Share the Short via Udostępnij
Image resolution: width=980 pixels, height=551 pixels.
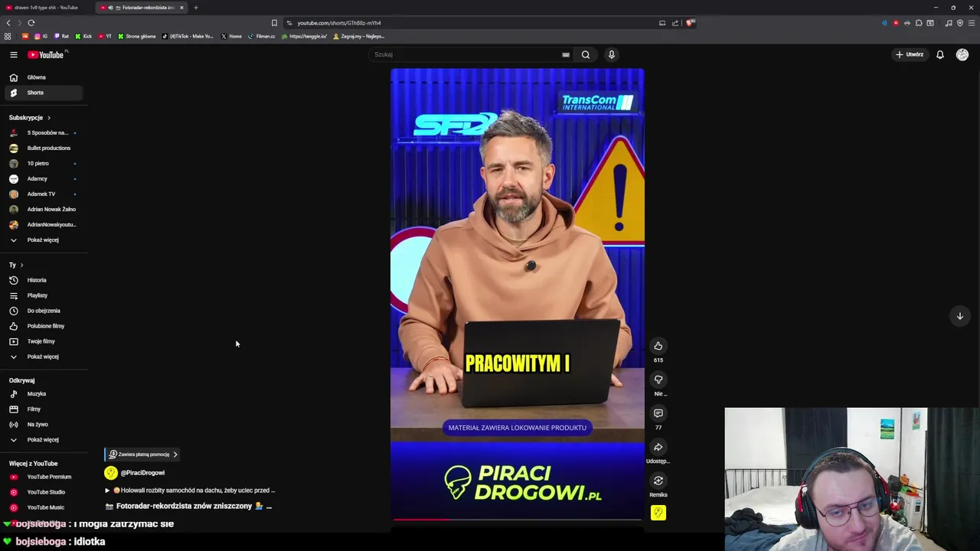(658, 447)
